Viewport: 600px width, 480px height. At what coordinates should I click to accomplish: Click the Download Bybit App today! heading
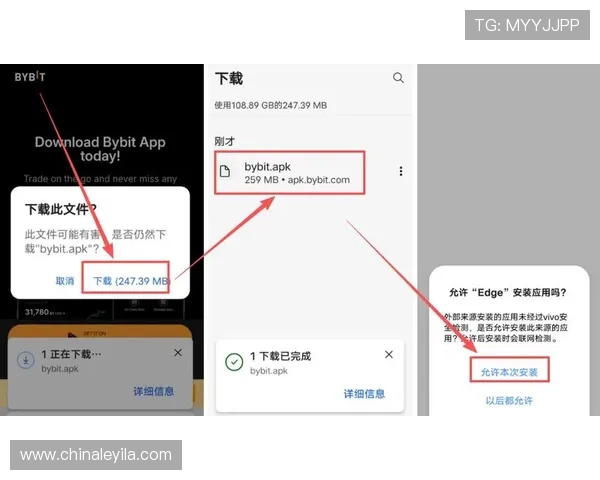tap(100, 149)
